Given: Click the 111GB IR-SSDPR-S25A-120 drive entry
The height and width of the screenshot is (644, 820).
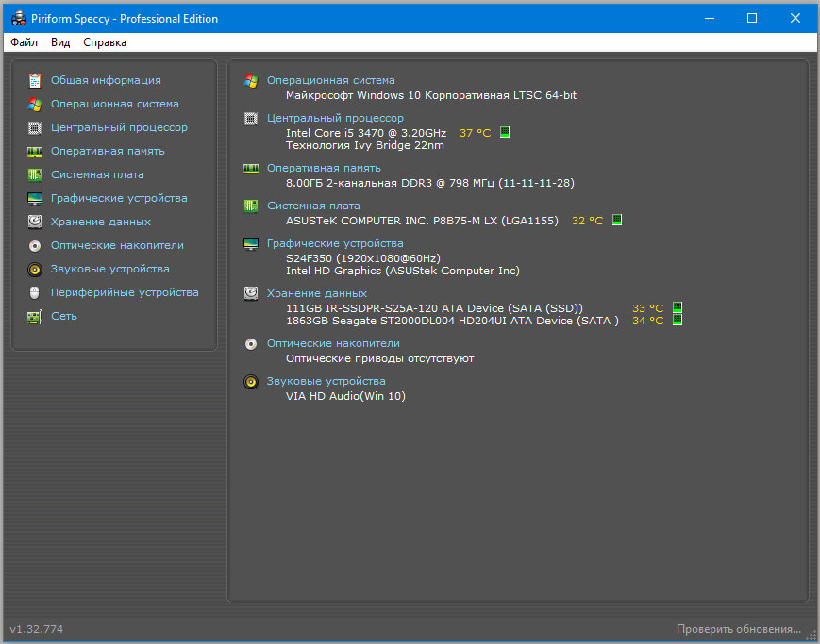Looking at the screenshot, I should click(x=434, y=308).
